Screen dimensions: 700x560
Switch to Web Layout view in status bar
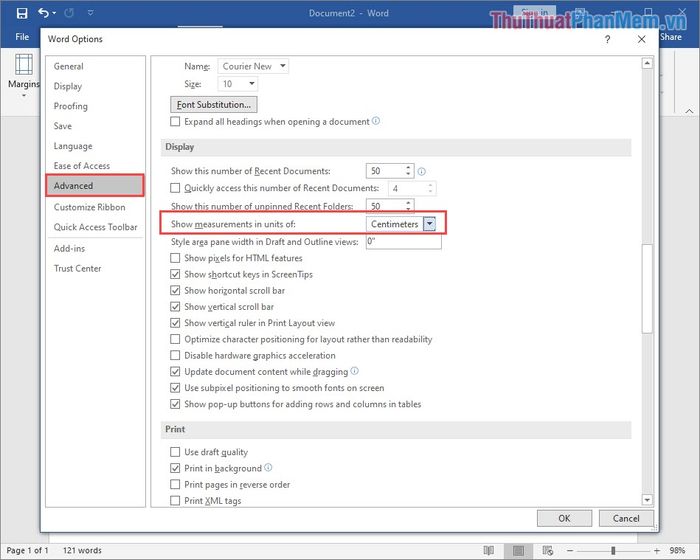click(x=548, y=550)
